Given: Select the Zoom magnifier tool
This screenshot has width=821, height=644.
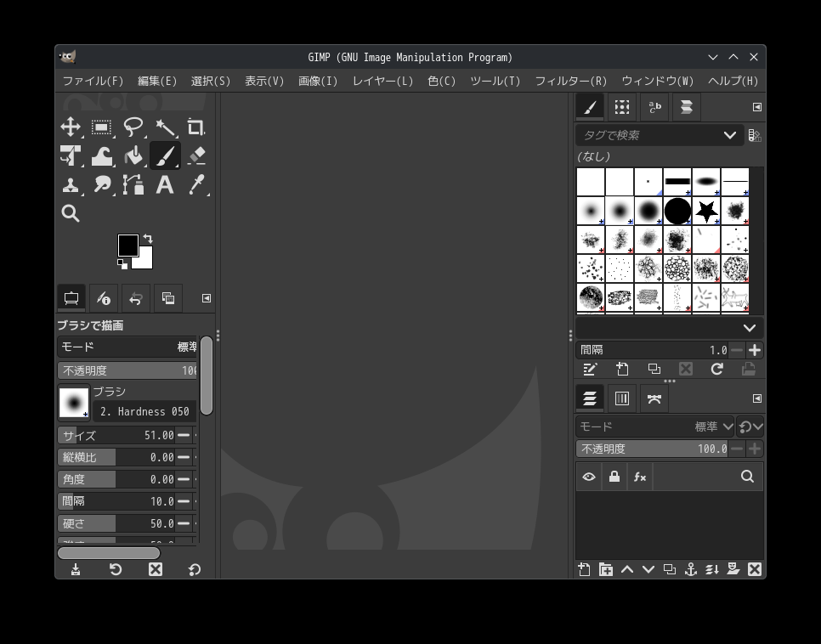Looking at the screenshot, I should tap(71, 214).
